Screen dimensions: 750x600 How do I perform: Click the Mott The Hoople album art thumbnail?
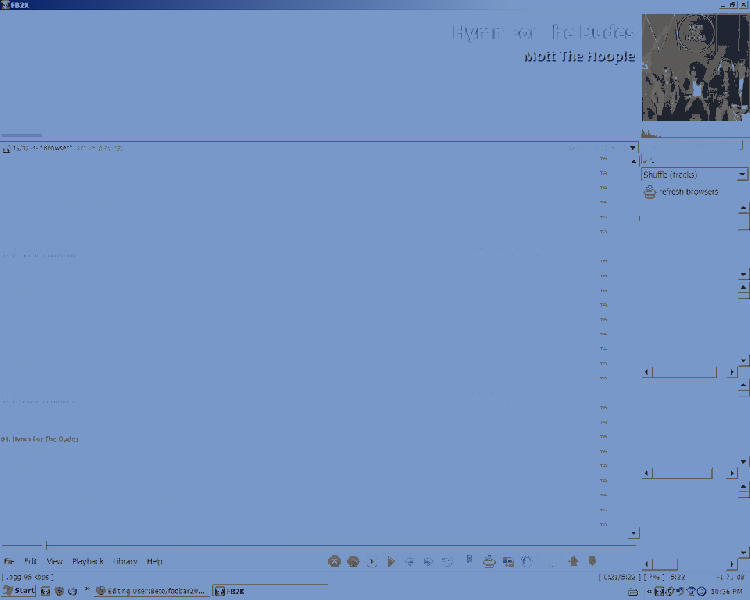[x=695, y=66]
